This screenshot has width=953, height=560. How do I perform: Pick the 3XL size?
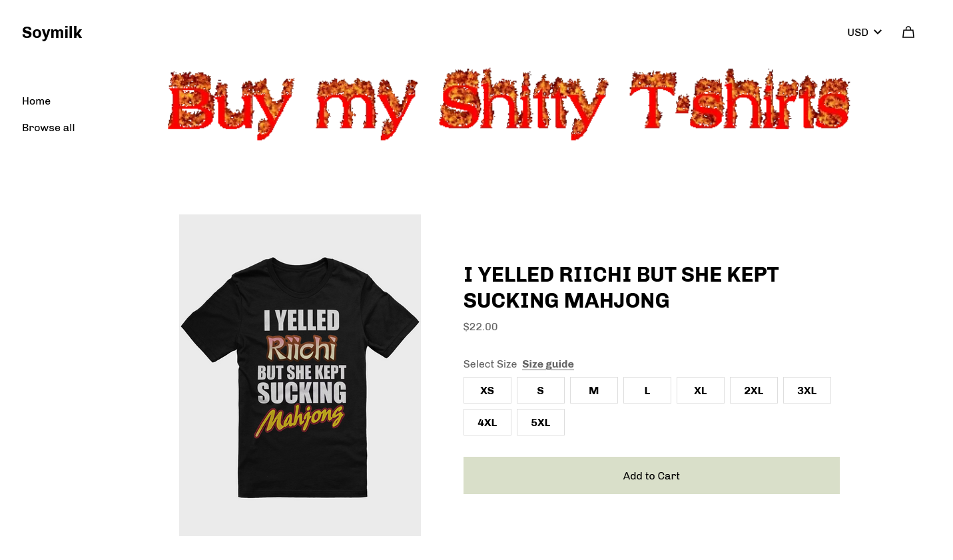point(807,390)
